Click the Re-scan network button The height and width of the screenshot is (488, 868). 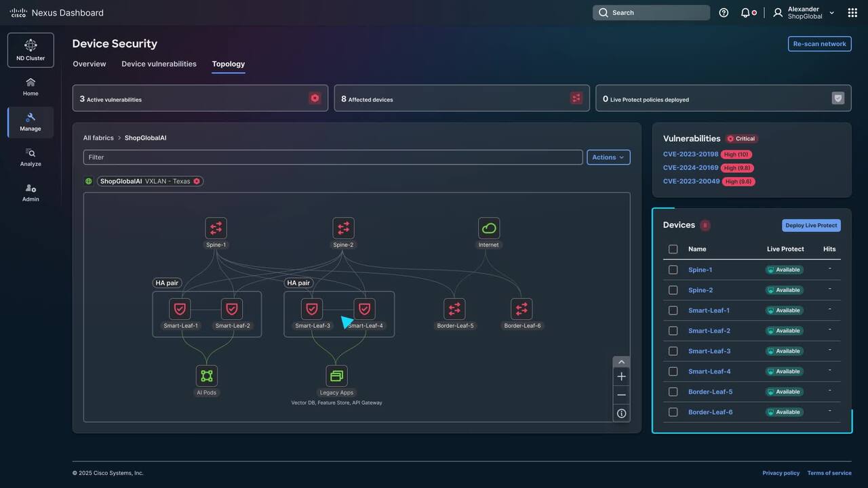click(x=819, y=44)
